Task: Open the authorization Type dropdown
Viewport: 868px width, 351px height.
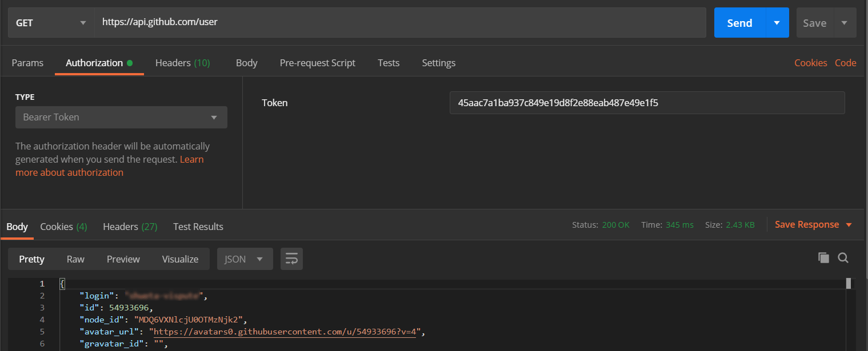Action: (x=121, y=118)
